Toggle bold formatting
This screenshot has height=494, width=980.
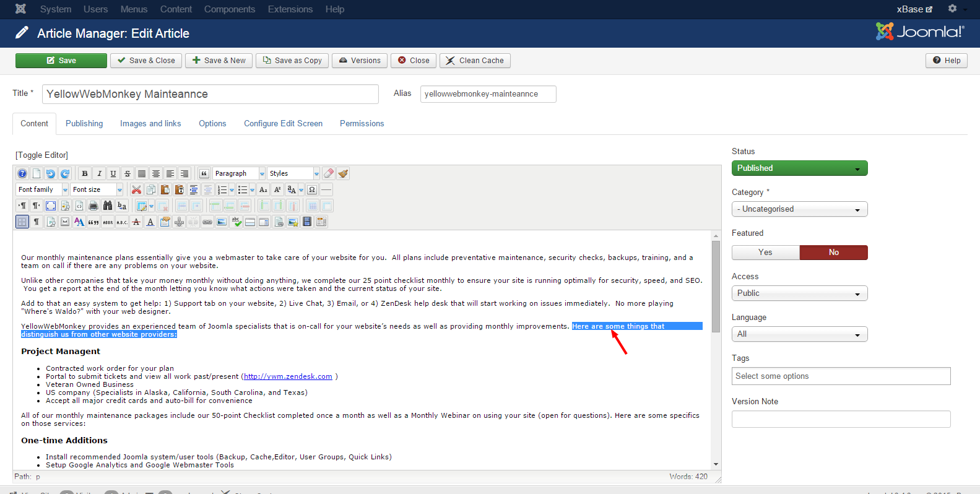pyautogui.click(x=85, y=173)
